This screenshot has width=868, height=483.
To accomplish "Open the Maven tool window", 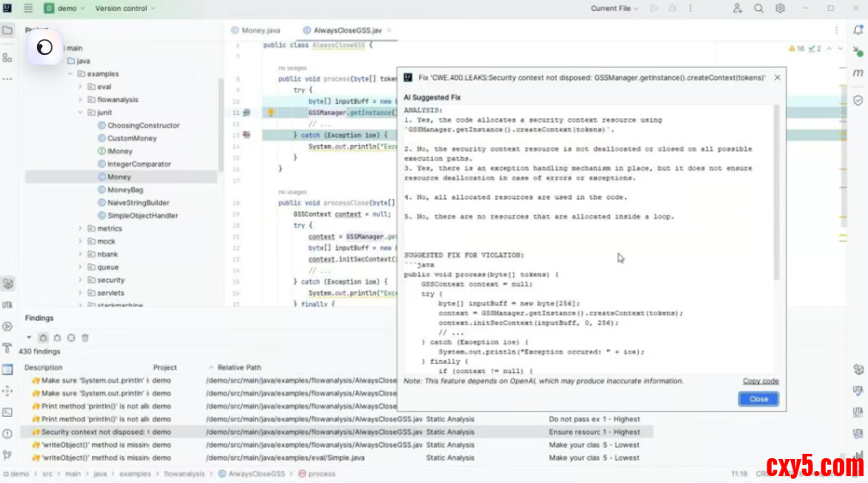I will point(858,74).
